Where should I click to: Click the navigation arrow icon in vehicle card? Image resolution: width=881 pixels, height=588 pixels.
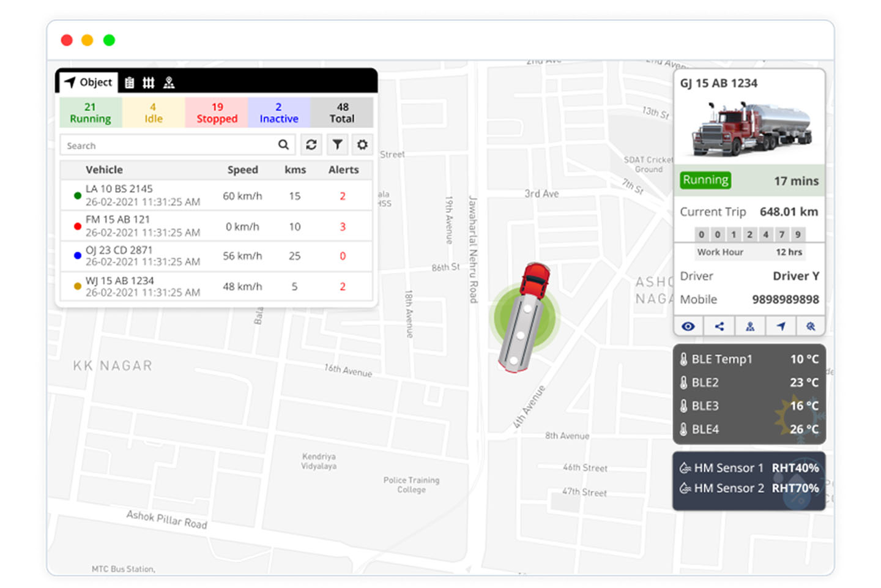click(781, 326)
